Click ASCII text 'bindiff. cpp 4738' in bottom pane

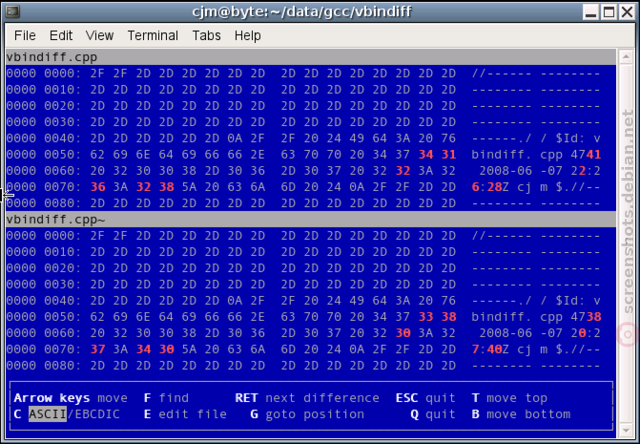point(536,317)
